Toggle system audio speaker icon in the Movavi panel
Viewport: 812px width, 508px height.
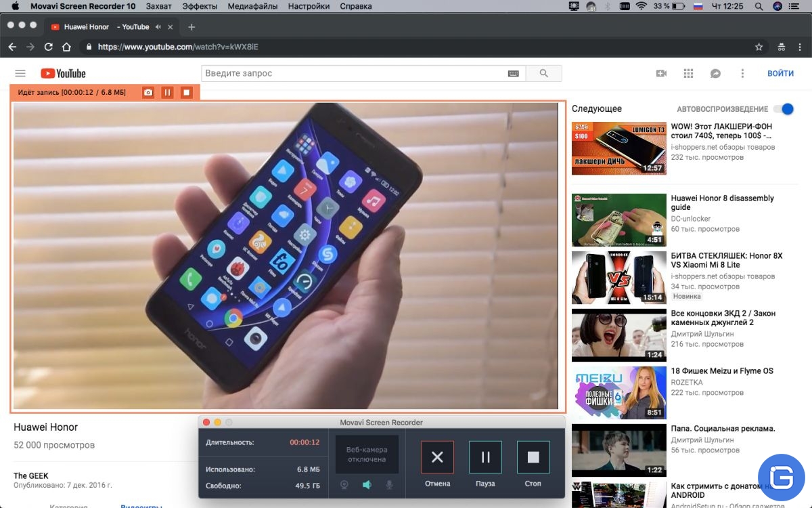tap(367, 484)
